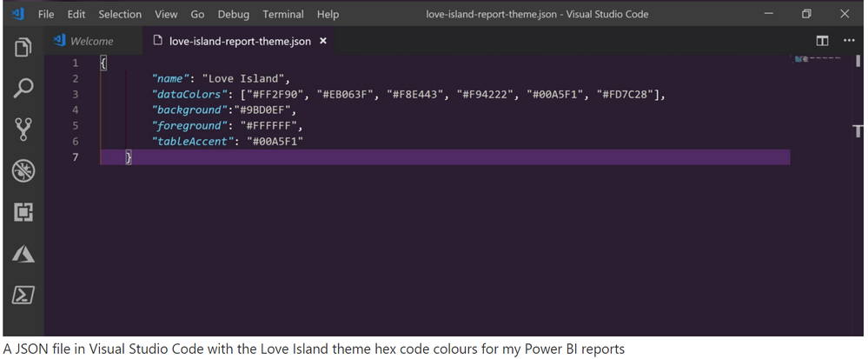Click the "dataColors" key
Image resolution: width=868 pixels, height=359 pixels.
pos(190,95)
